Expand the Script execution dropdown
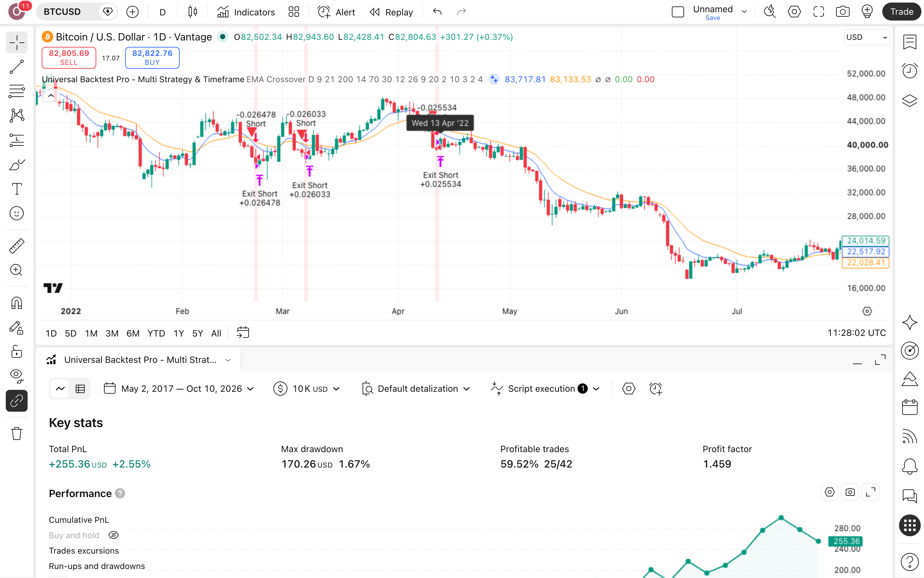Screen dimensions: 924x578 545,389
